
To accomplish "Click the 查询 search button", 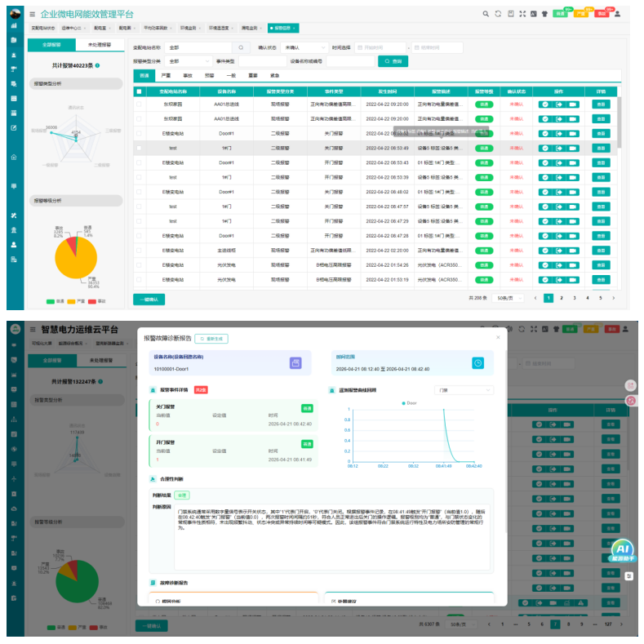I will point(393,61).
